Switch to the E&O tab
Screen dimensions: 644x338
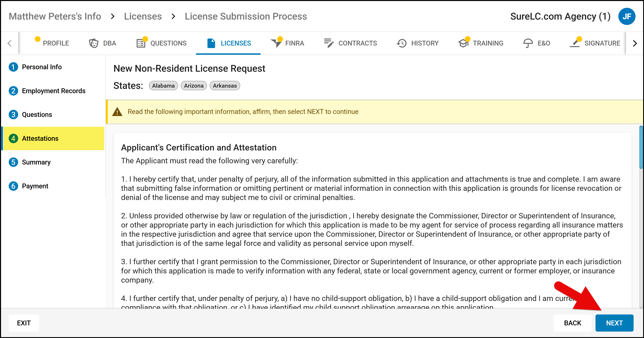coord(537,43)
